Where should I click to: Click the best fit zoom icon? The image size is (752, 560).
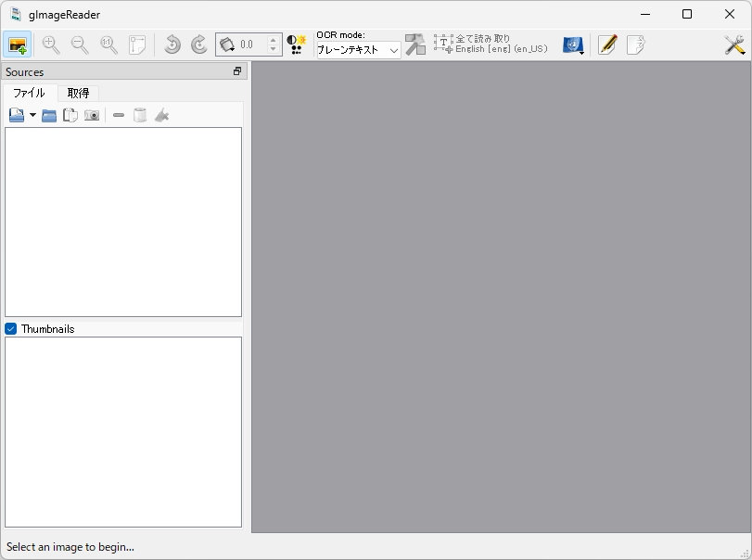tap(137, 45)
